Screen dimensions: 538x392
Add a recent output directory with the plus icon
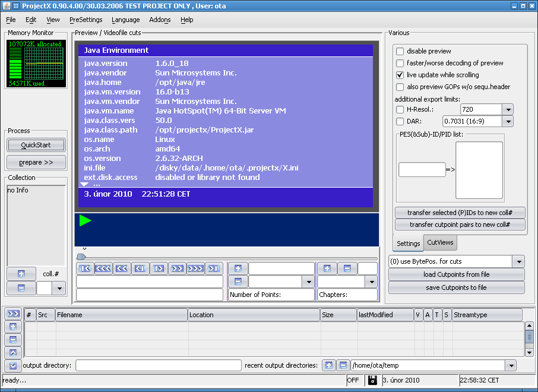tap(329, 365)
